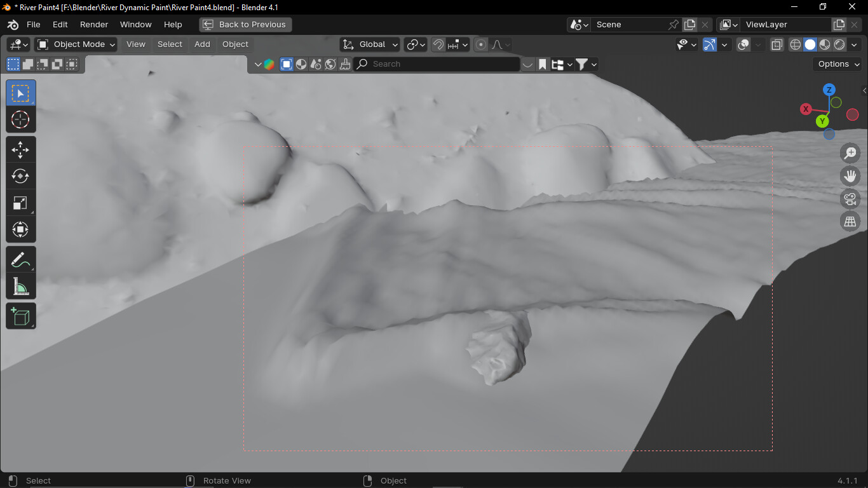868x488 pixels.
Task: Remove the ViewLayer with X icon
Action: [x=854, y=25]
